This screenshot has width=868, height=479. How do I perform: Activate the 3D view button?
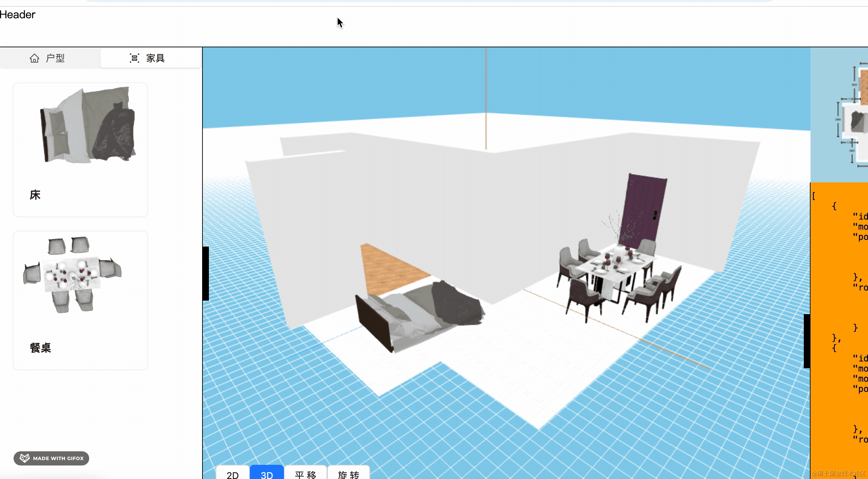pyautogui.click(x=267, y=473)
